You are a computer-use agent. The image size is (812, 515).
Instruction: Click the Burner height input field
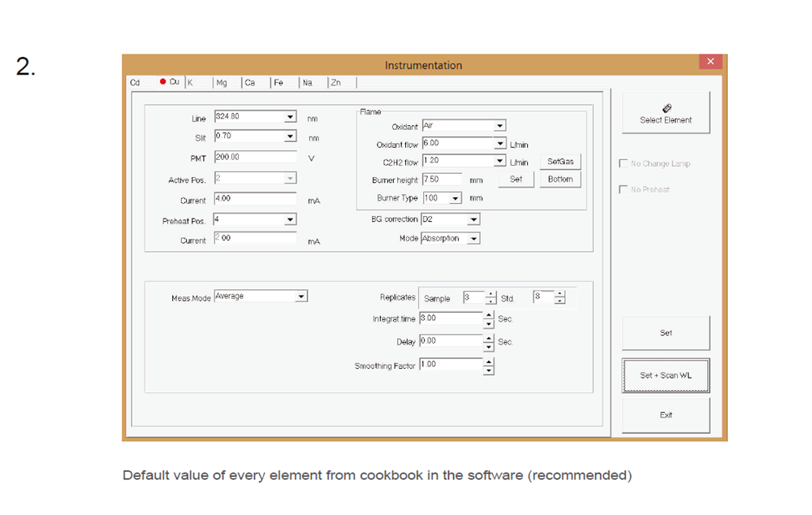(x=441, y=180)
